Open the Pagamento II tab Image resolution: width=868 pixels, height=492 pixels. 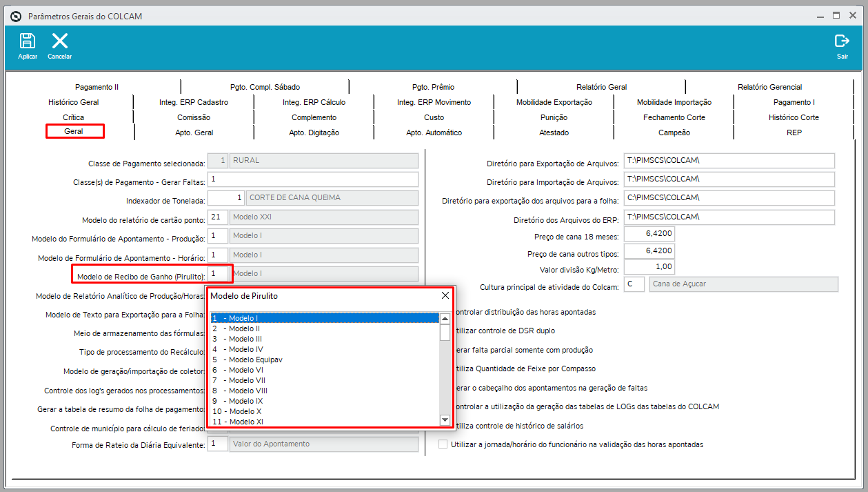(x=97, y=87)
